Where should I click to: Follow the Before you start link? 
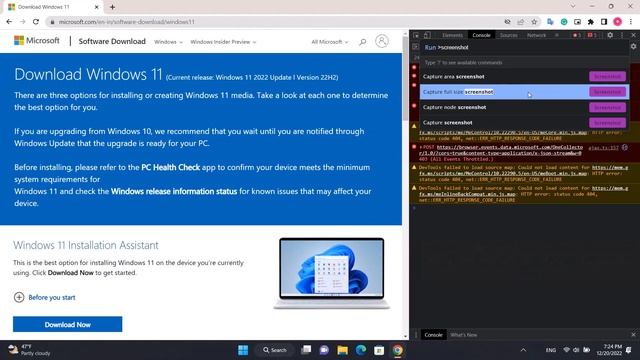click(52, 298)
